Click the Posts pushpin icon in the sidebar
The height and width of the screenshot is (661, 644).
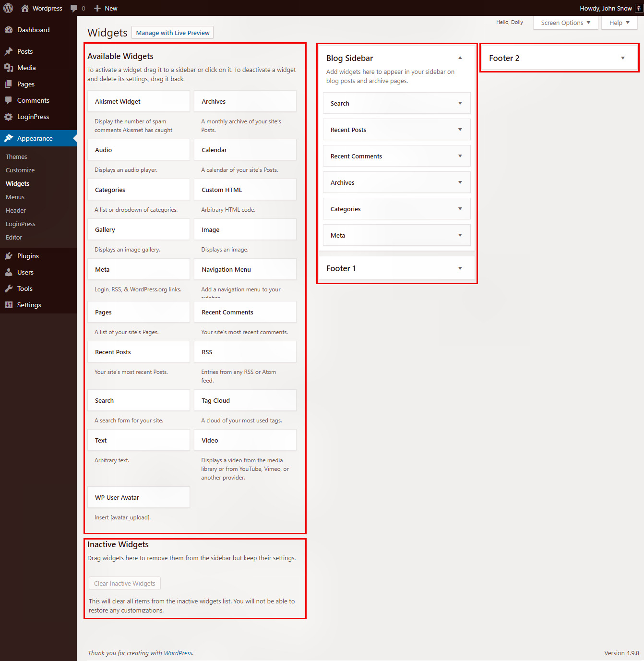point(9,51)
